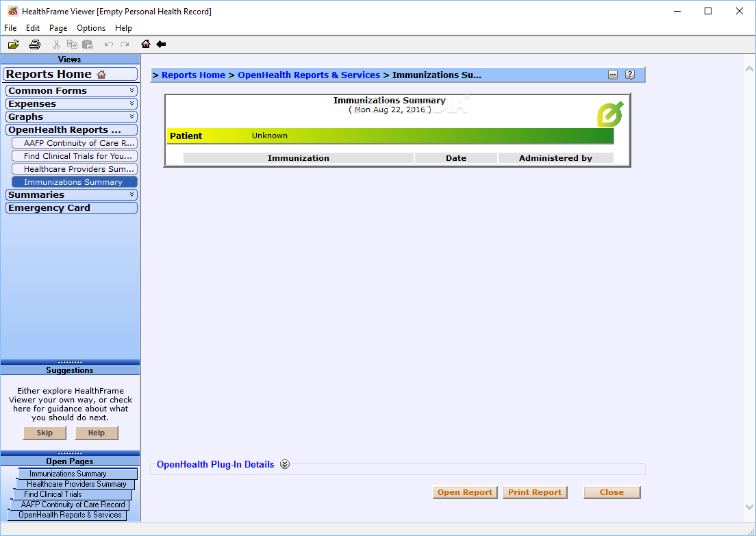Select AAFP Continuity of Care R... item

coord(74,142)
